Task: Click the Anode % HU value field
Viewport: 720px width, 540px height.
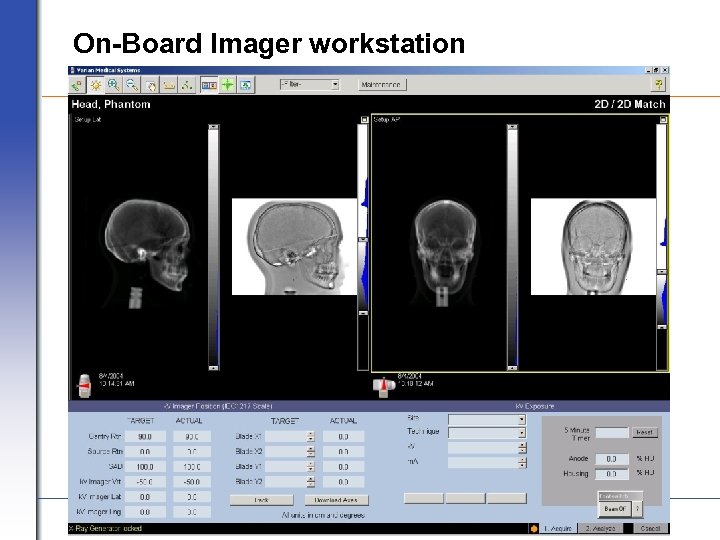Action: pyautogui.click(x=612, y=459)
